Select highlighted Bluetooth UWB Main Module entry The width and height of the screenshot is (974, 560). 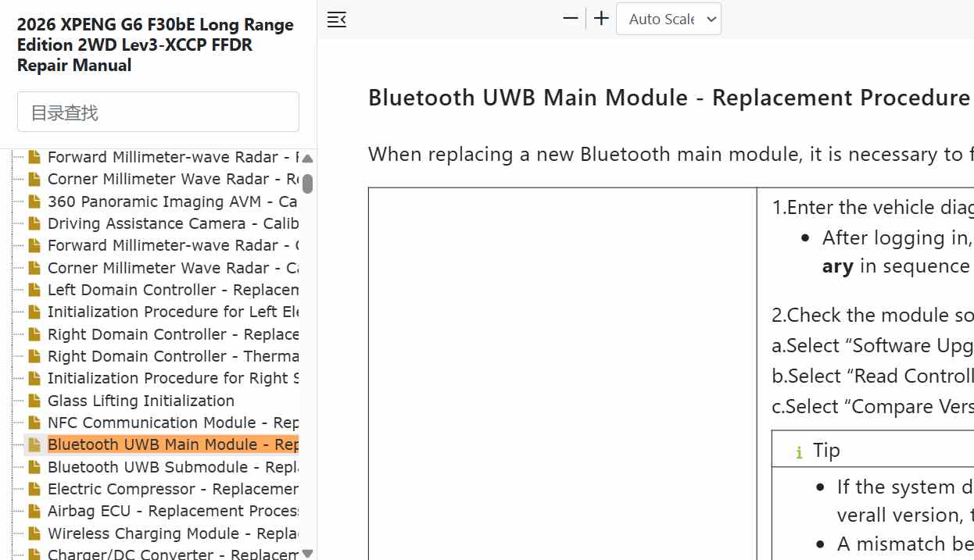tap(173, 444)
